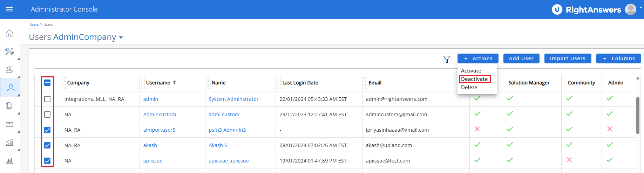Open the bar chart reports icon

(x=9, y=161)
